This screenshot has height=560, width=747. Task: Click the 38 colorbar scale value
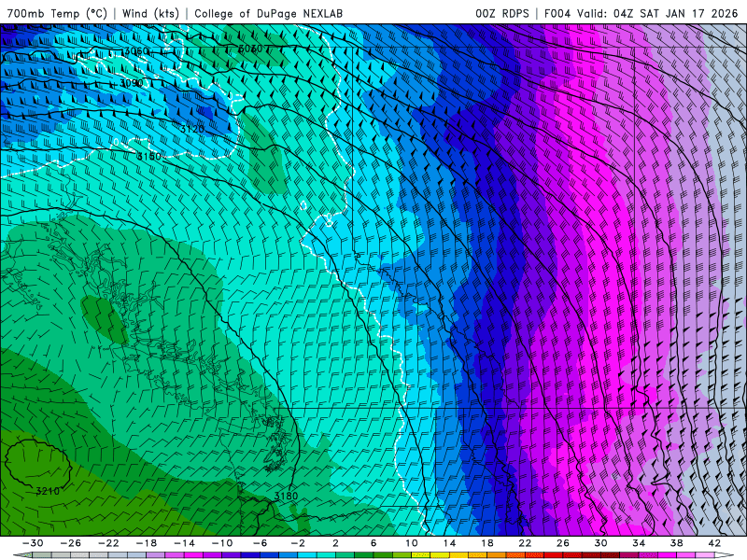676,543
